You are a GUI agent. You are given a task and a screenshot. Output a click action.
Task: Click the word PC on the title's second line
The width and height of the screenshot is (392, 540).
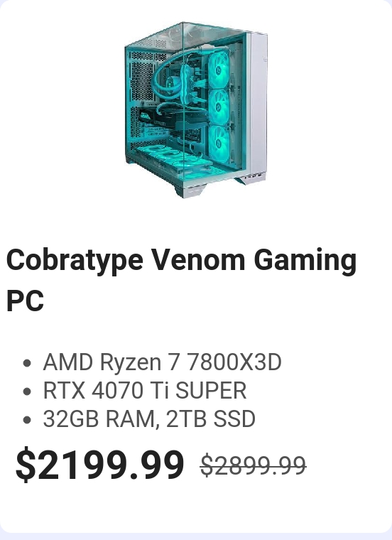point(25,301)
